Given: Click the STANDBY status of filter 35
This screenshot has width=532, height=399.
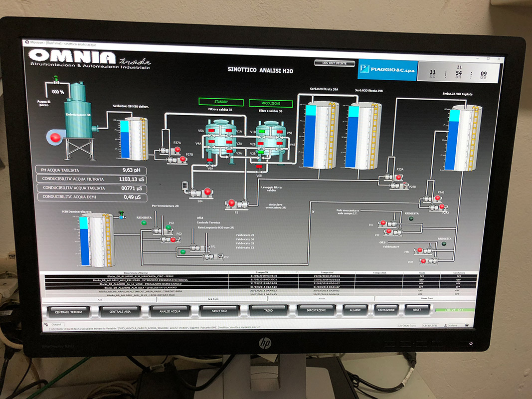Looking at the screenshot, I should click(221, 102).
